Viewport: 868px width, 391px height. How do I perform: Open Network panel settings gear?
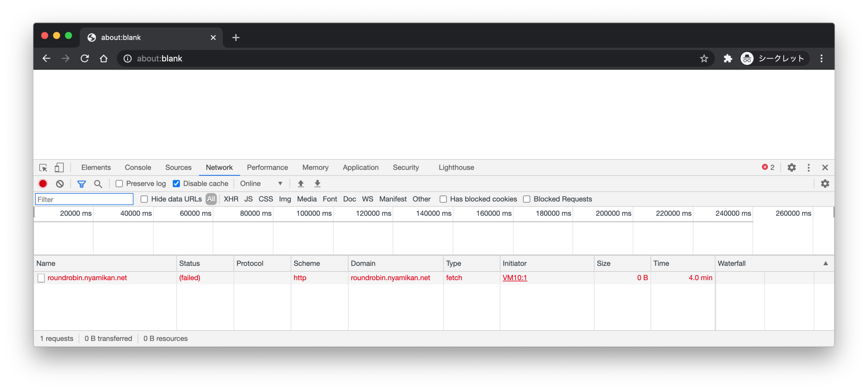tap(824, 183)
